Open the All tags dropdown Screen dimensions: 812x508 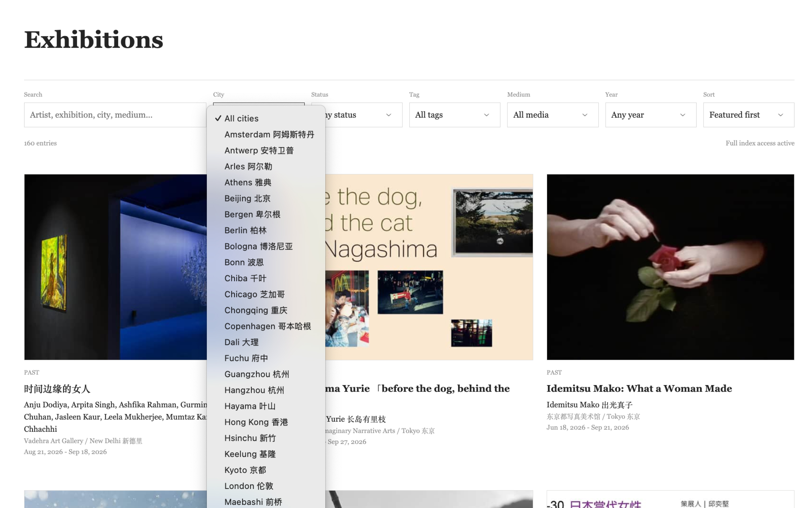(x=455, y=115)
